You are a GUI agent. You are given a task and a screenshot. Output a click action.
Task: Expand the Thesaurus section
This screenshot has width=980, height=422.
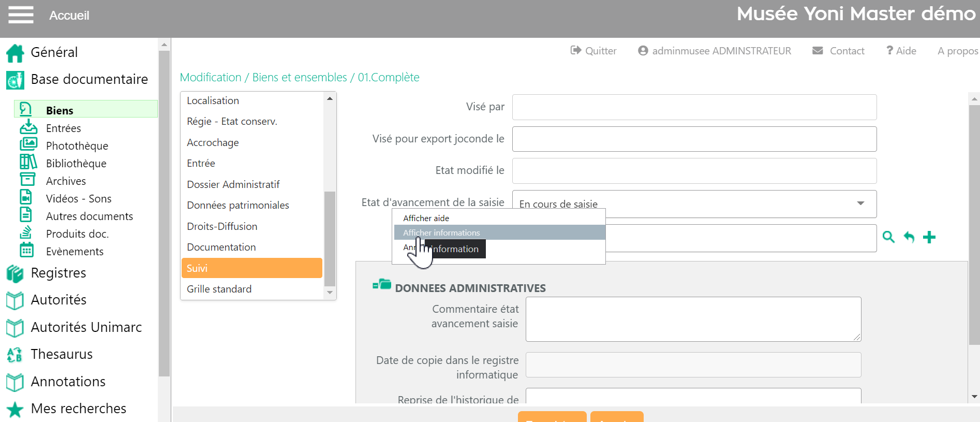(x=62, y=354)
